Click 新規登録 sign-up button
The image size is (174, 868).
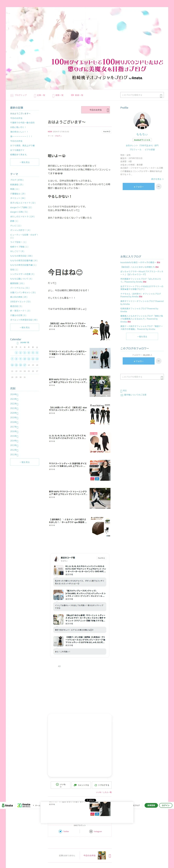coord(151,805)
